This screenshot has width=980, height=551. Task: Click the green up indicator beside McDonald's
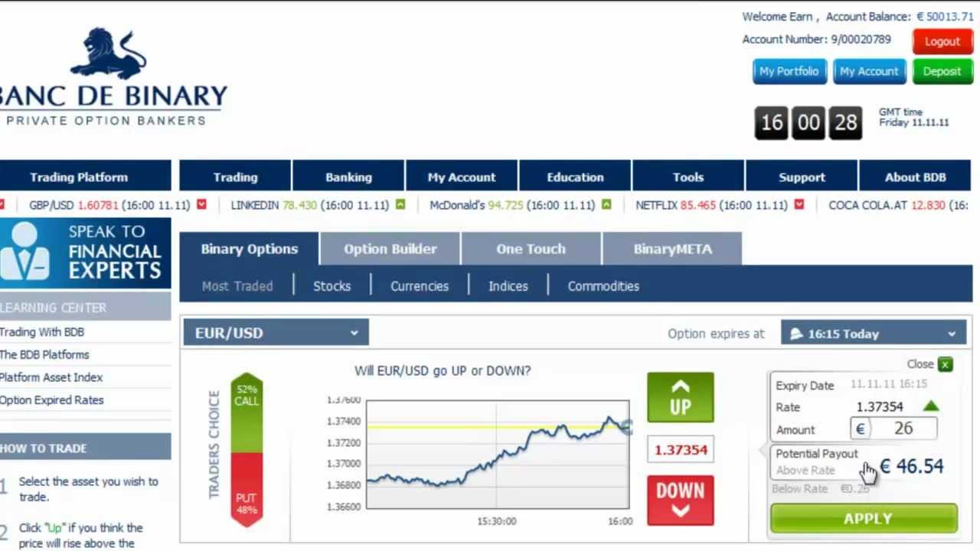(606, 204)
